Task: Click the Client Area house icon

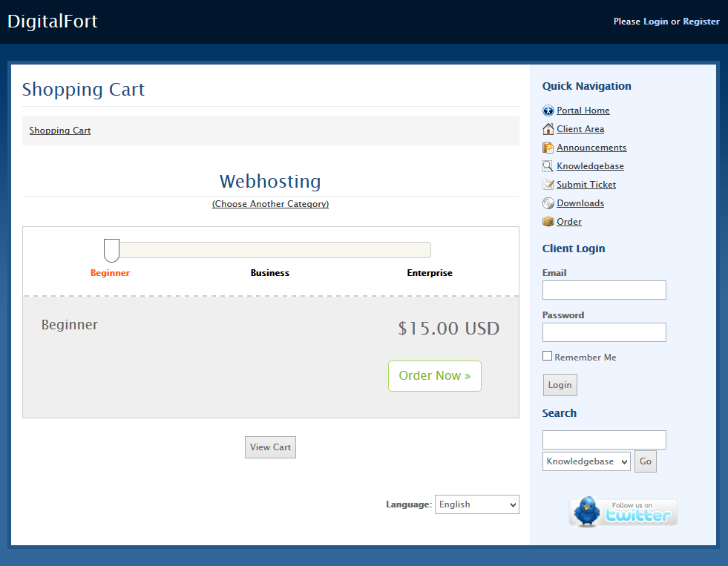Action: (548, 129)
